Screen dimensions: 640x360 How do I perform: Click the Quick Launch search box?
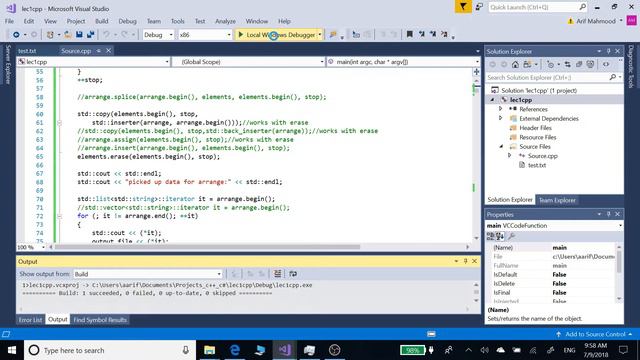click(x=538, y=7)
